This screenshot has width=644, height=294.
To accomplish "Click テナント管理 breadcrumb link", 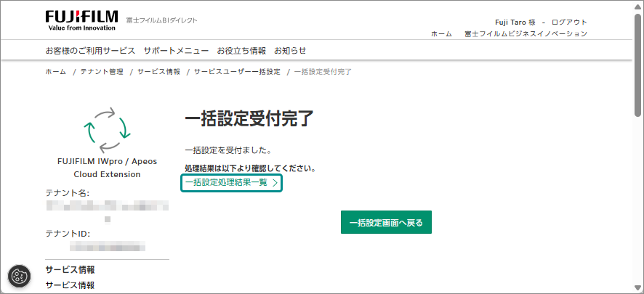I will 102,72.
